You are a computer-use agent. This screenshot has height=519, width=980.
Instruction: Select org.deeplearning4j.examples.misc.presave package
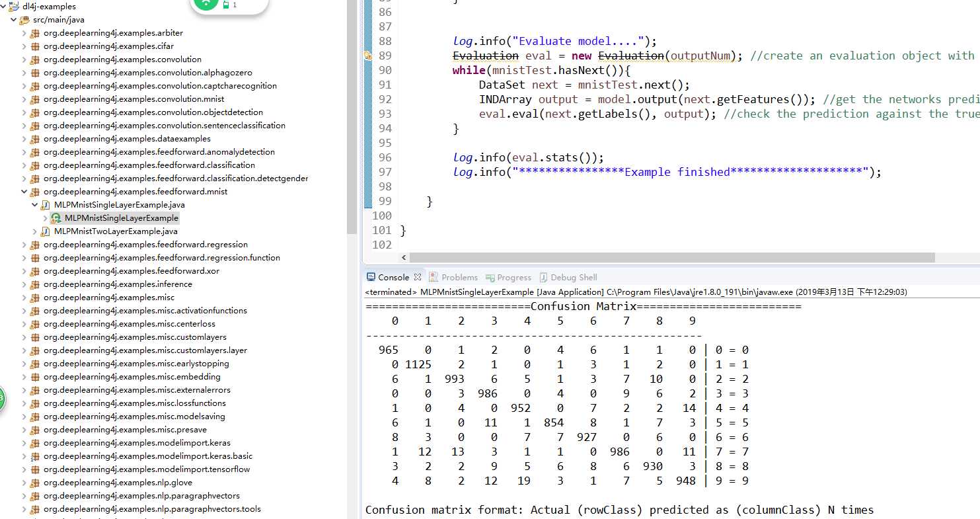[126, 430]
